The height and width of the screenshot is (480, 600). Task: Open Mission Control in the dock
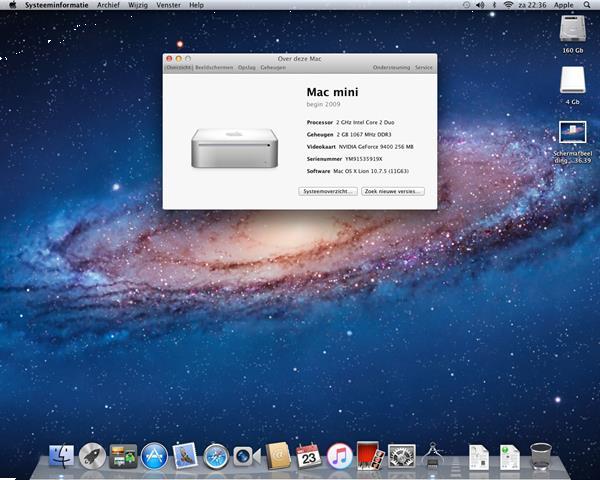coord(123,457)
